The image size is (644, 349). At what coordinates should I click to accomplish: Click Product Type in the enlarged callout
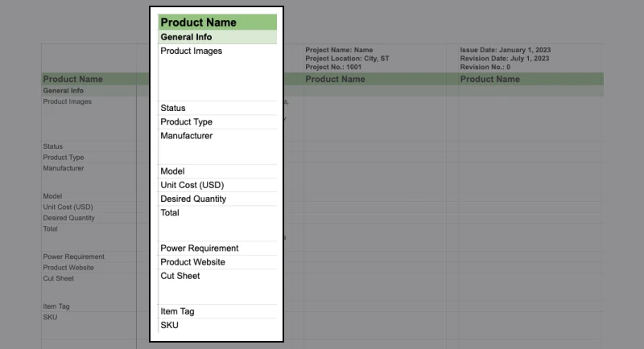coord(186,122)
